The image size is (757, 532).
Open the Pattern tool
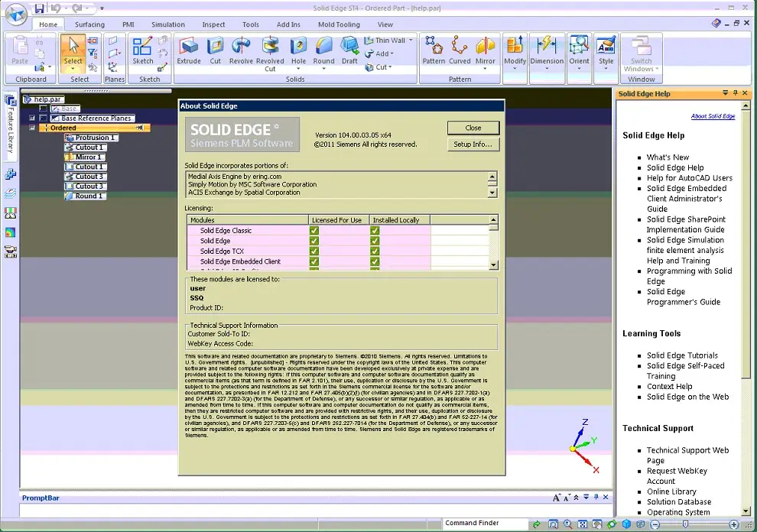[x=434, y=50]
